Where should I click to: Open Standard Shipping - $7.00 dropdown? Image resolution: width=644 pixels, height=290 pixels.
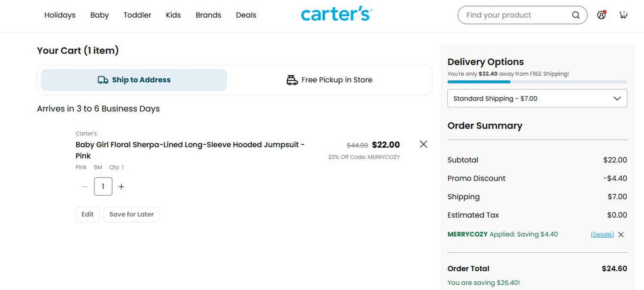(537, 98)
